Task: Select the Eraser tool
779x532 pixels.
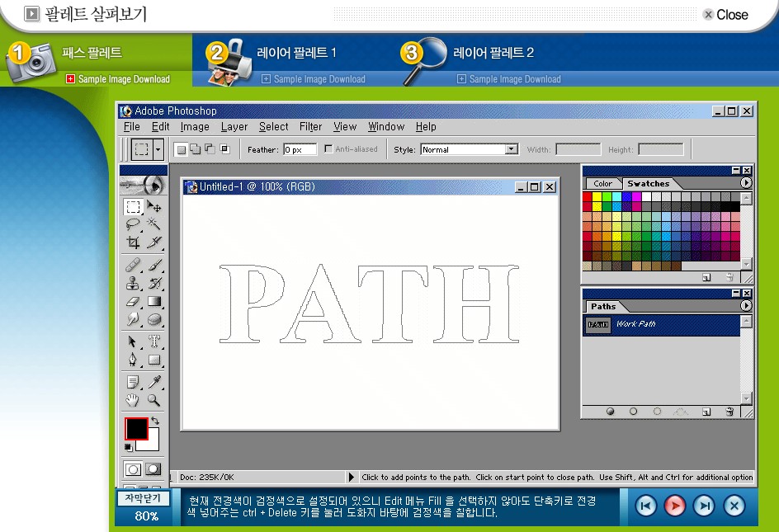Action: pos(133,301)
